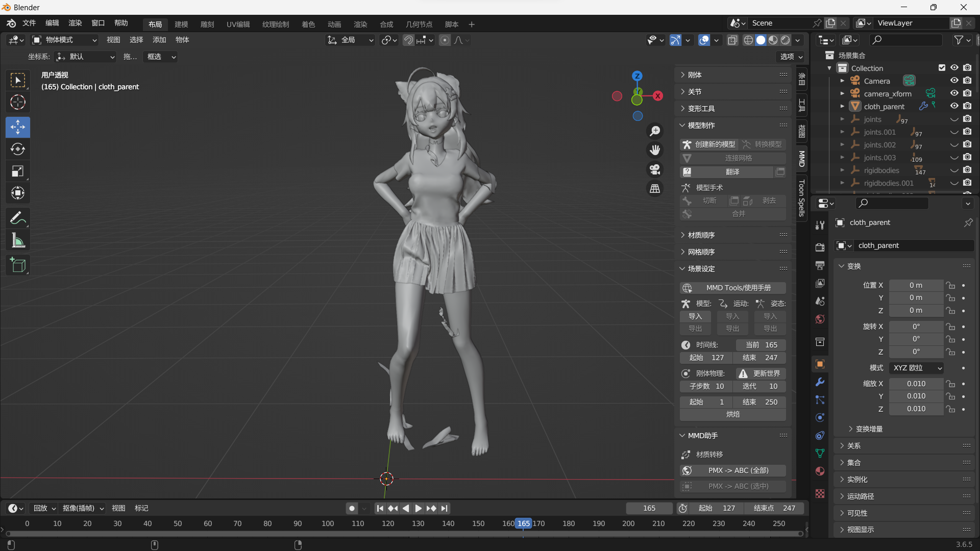Open the Tool properties tab in the properties editor
Viewport: 980px width, 551px height.
820,226
